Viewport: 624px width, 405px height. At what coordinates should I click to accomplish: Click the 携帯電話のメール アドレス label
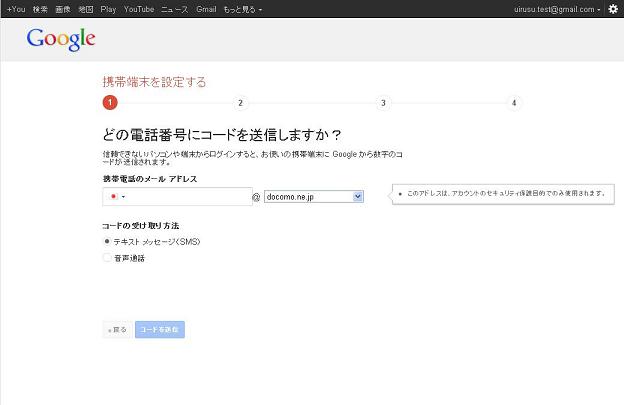pyautogui.click(x=150, y=179)
